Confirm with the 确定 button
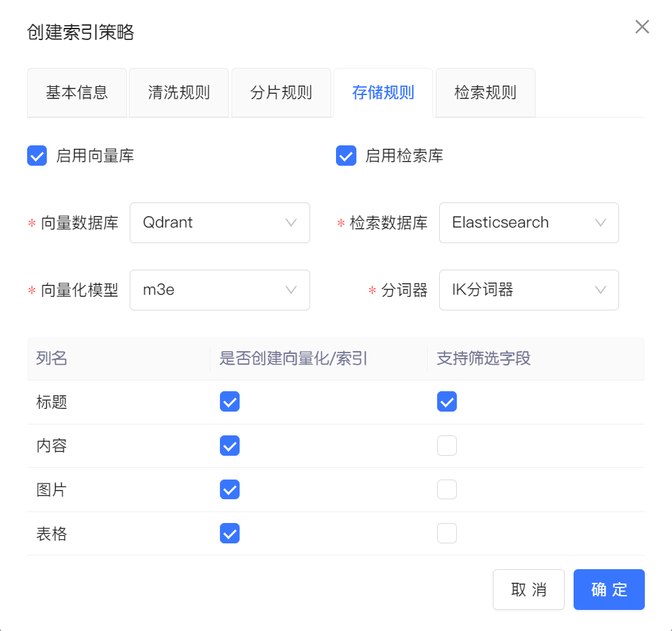Screen dimensions: 672x631 coord(609,590)
